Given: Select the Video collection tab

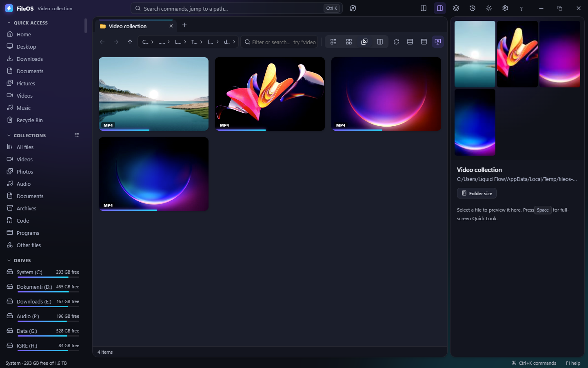Looking at the screenshot, I should pos(137,26).
